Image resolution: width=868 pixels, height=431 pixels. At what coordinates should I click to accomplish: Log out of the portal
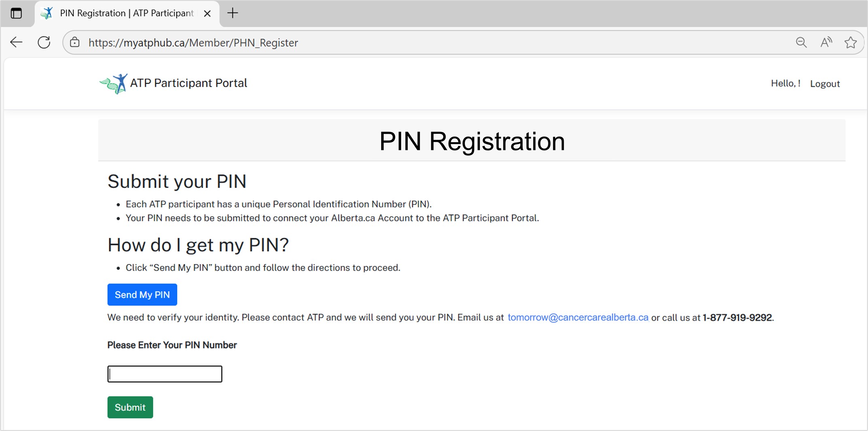tap(825, 84)
